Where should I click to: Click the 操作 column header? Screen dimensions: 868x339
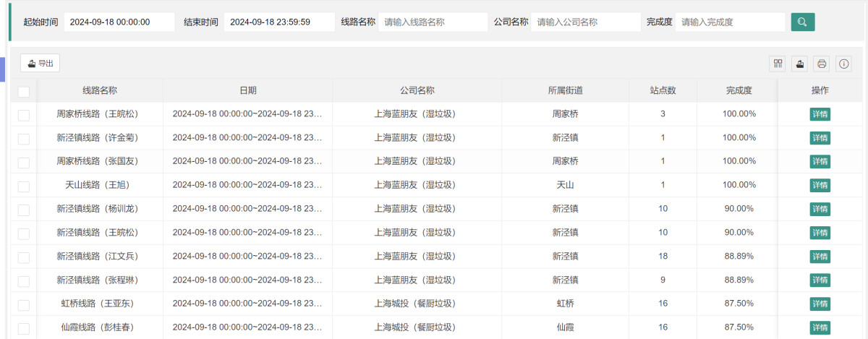(820, 90)
